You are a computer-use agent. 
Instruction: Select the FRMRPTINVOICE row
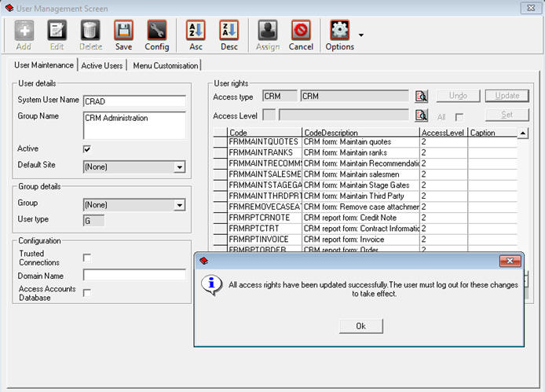tap(365, 240)
